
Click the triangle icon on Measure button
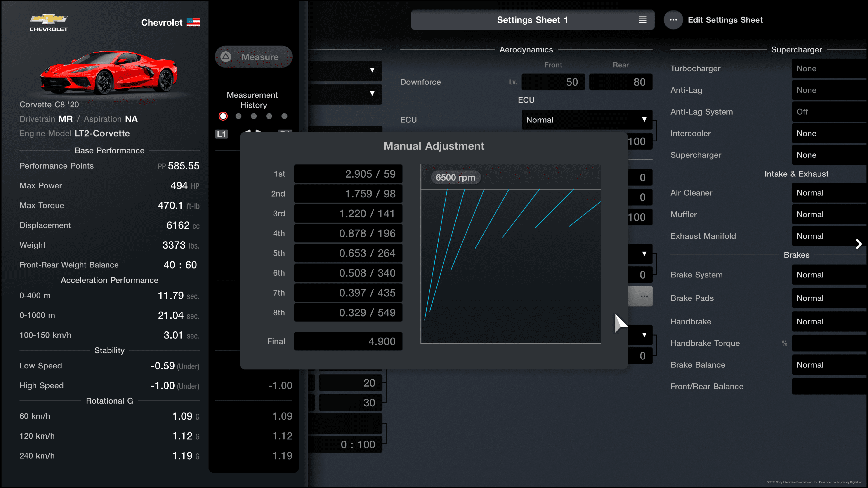tap(226, 56)
